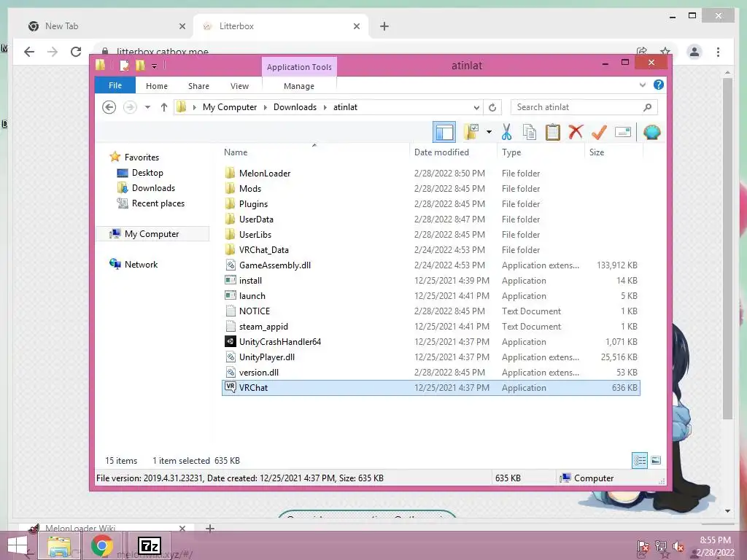
Task: Click the blue shell toolbar icon
Action: (x=651, y=132)
